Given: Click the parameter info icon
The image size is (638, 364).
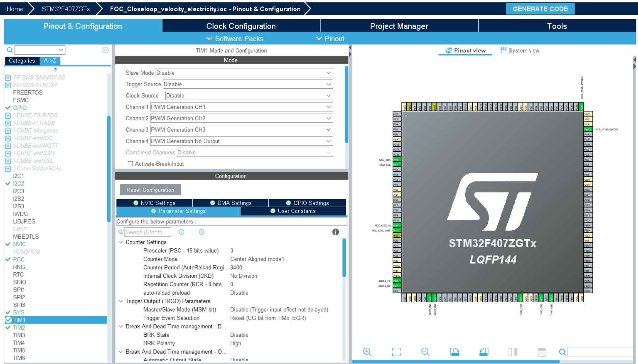Looking at the screenshot, I should click(335, 232).
